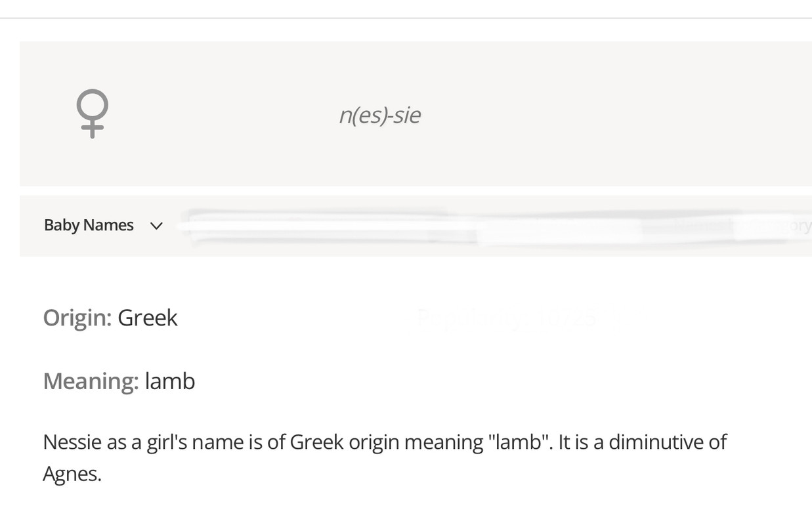Click the word lamb after Meaning
The image size is (812, 525).
pos(170,381)
